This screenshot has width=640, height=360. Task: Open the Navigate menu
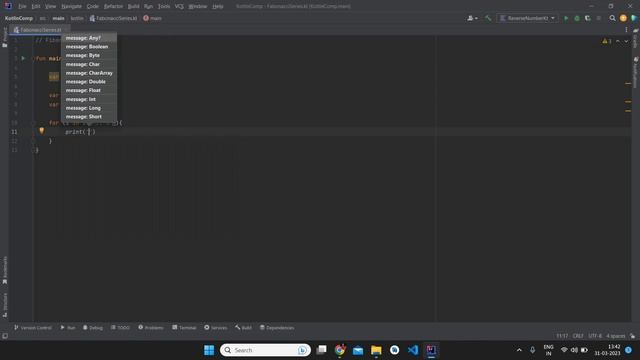[71, 6]
